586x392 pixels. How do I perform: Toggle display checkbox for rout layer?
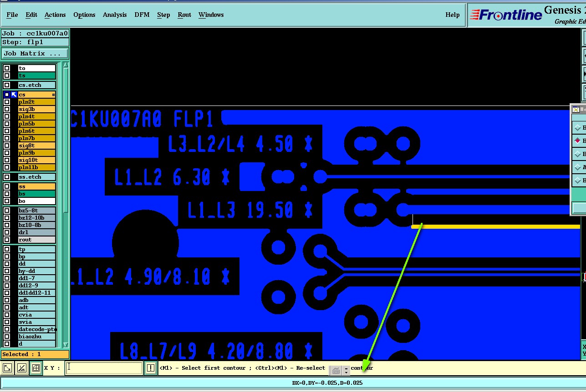pyautogui.click(x=7, y=240)
